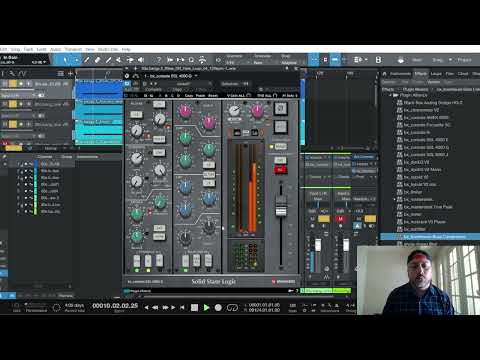Select bx_console Focusrite SC in browser
This screenshot has height=360, width=480.
click(x=428, y=125)
